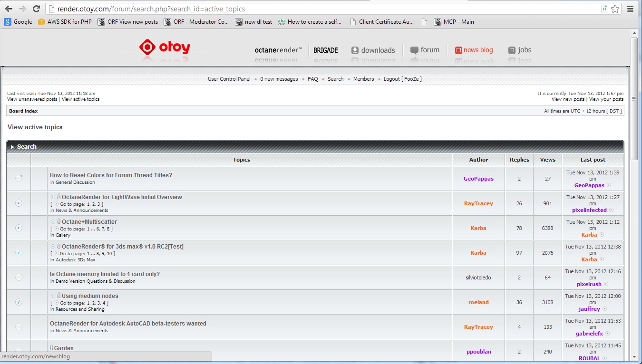The width and height of the screenshot is (642, 364).
Task: Click the topic status icon for Octane+Multiscatter
Action: (19, 228)
